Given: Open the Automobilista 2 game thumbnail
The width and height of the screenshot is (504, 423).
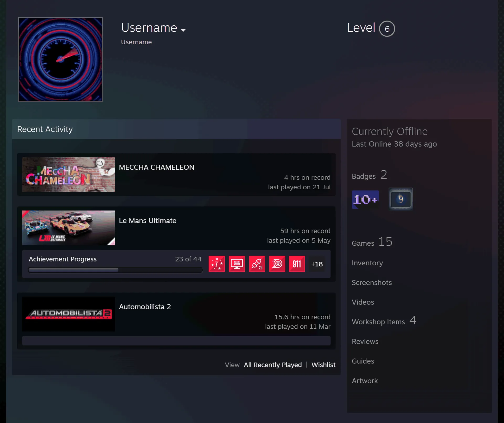Looking at the screenshot, I should pos(69,314).
